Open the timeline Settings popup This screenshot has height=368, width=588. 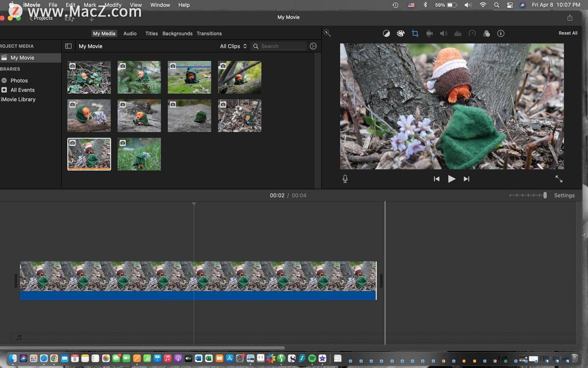point(564,195)
